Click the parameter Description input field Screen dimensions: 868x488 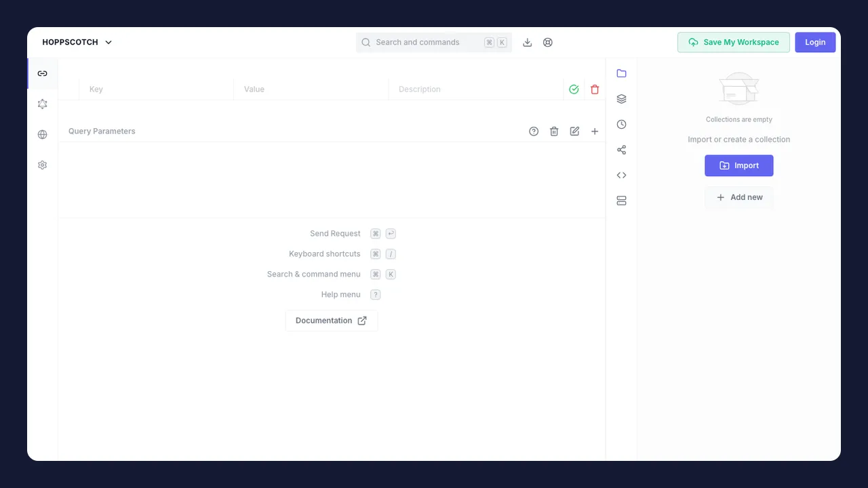[x=476, y=89]
